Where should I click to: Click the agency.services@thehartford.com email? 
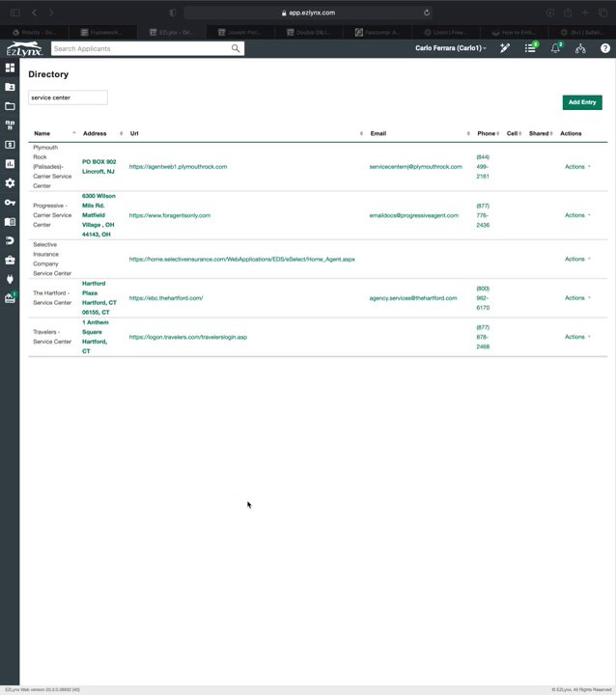[x=413, y=298]
